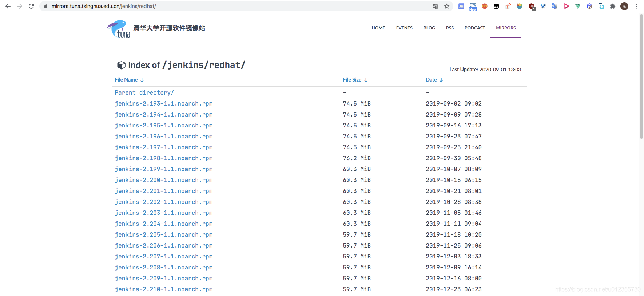Screen dimensions: 644x296
Task: Download jenkins-2.194-1.1.noarch.rpm
Action: tap(164, 114)
